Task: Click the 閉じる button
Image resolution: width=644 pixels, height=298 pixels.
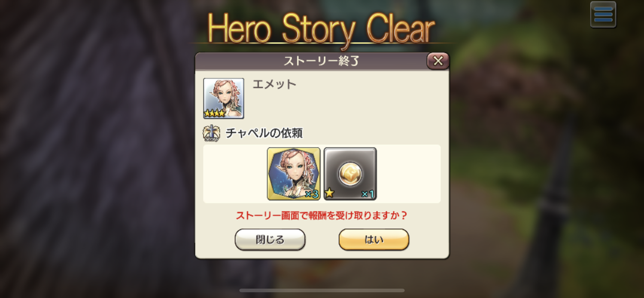Action: [x=270, y=240]
